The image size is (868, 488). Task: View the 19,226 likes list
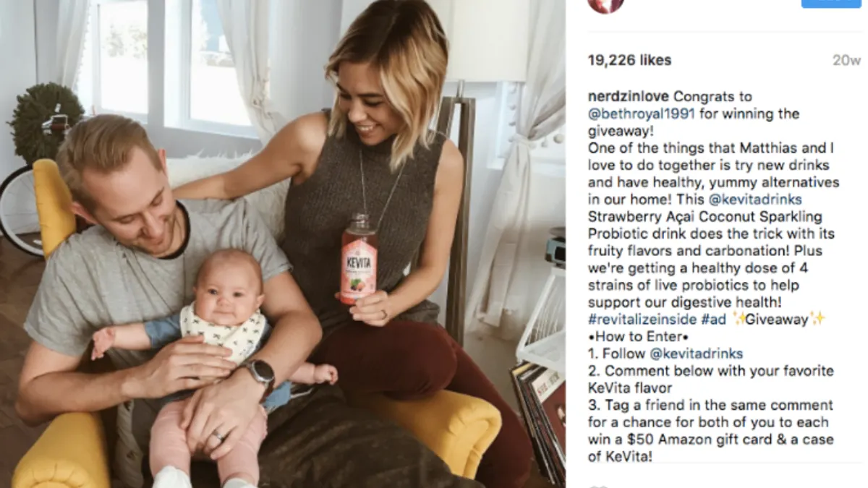click(629, 60)
